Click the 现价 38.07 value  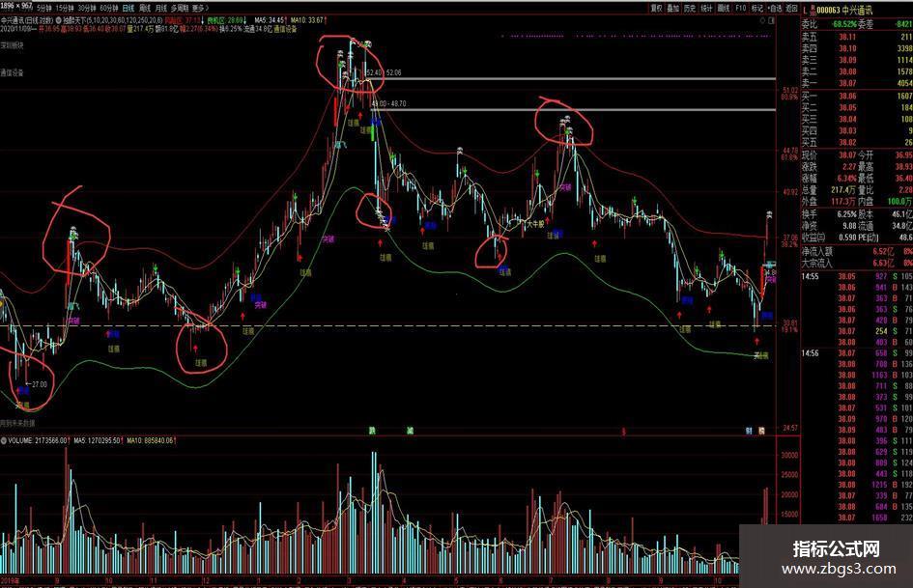[x=847, y=155]
